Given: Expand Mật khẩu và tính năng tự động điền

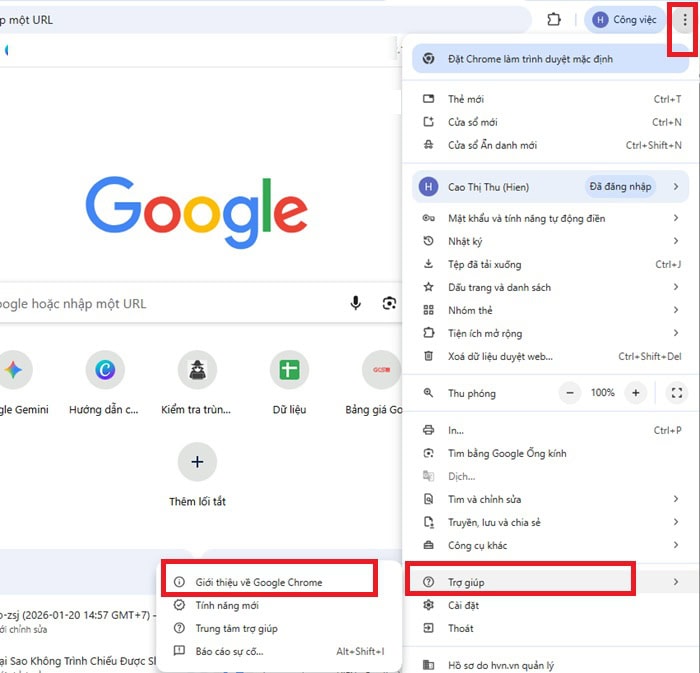Looking at the screenshot, I should pyautogui.click(x=551, y=218).
